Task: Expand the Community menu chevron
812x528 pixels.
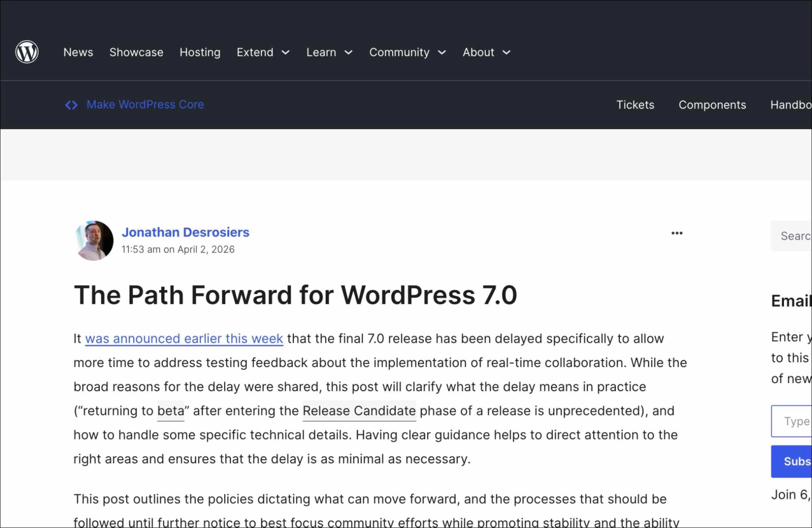Action: pyautogui.click(x=442, y=52)
